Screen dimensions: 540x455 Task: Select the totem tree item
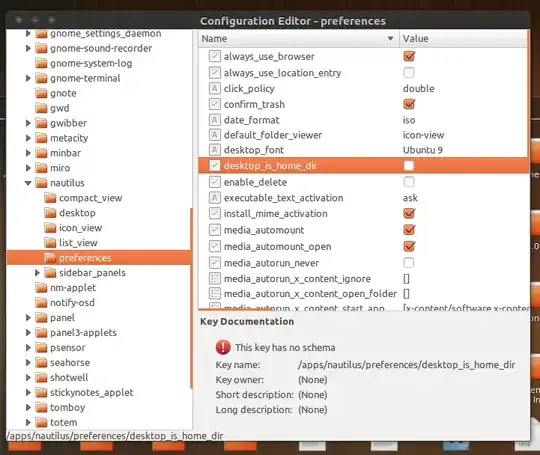tap(64, 423)
